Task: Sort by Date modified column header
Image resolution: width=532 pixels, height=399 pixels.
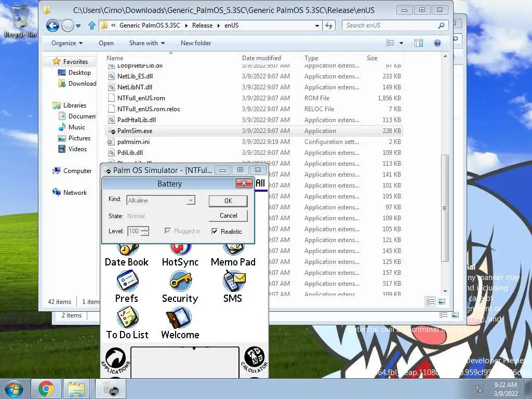Action: [x=261, y=58]
